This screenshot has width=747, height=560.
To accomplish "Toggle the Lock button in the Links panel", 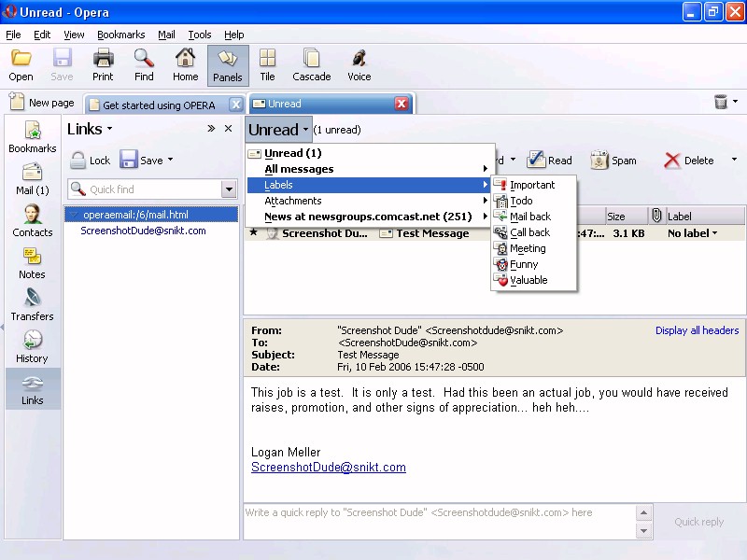I will pyautogui.click(x=91, y=161).
